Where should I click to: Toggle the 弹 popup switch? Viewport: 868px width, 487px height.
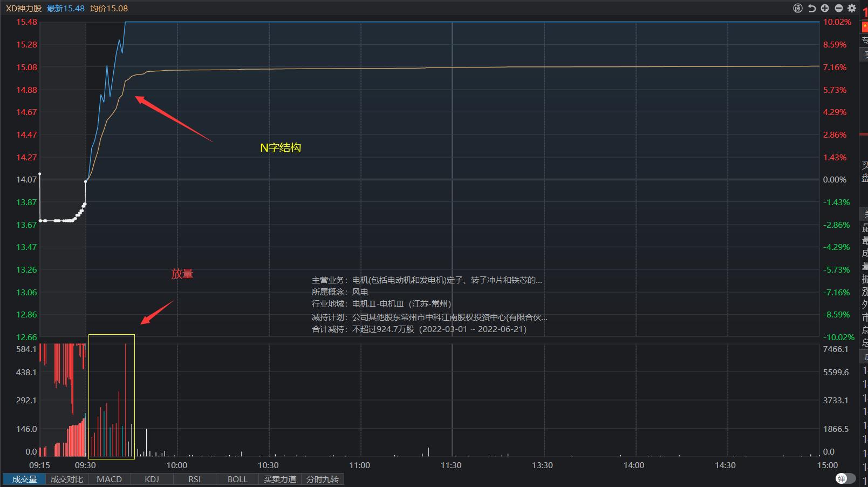click(845, 478)
